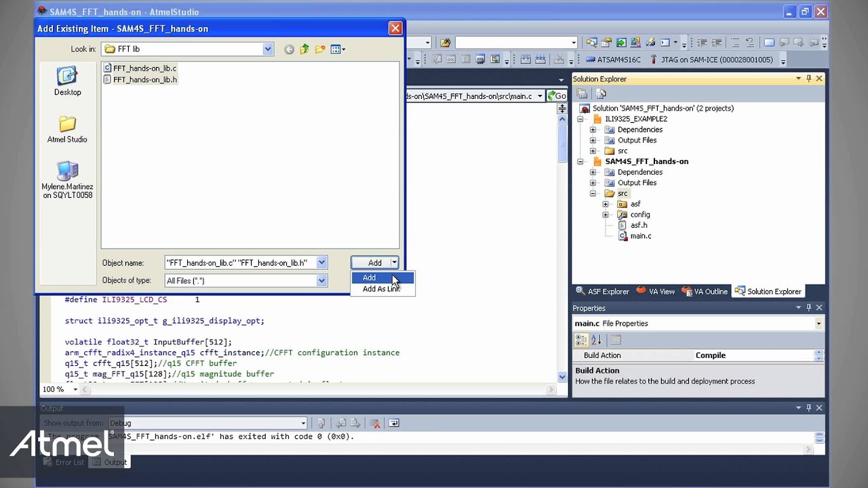The width and height of the screenshot is (868, 488).
Task: Switch to ASF Explorer tab
Action: 602,291
